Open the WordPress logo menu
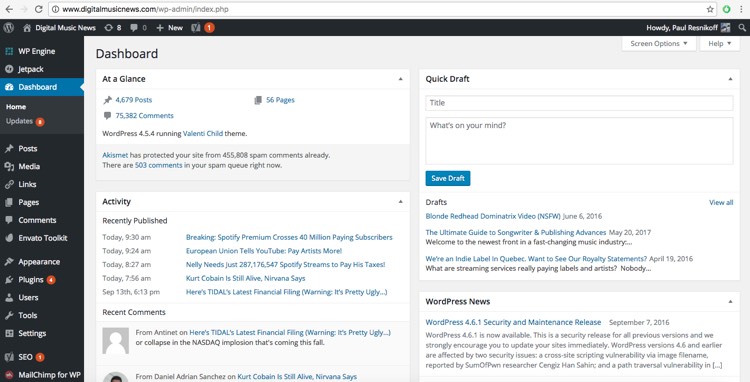 [9, 28]
